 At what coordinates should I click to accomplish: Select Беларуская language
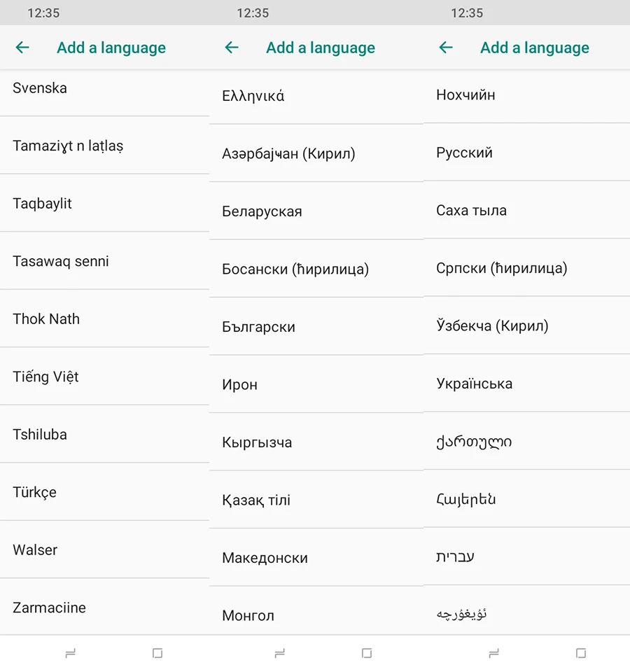click(x=316, y=211)
